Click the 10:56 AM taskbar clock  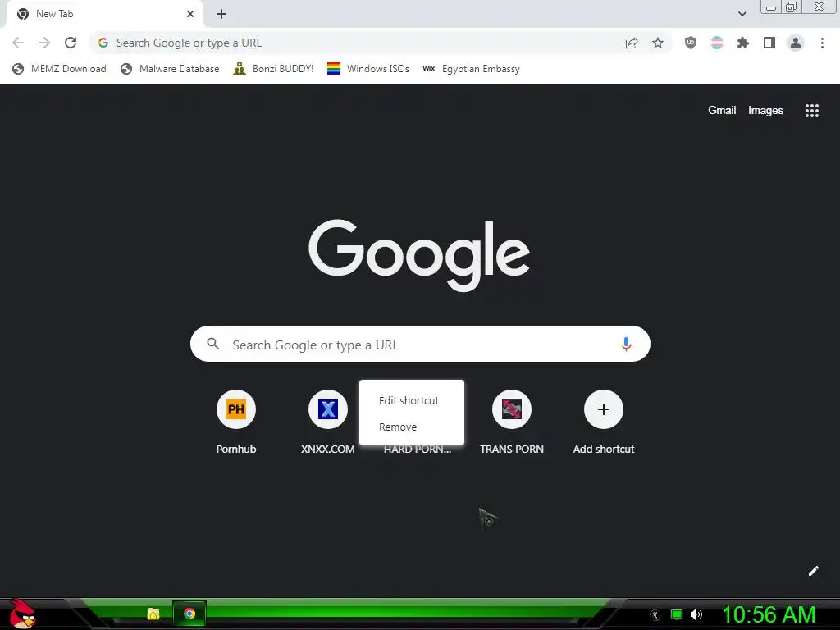[x=769, y=614]
